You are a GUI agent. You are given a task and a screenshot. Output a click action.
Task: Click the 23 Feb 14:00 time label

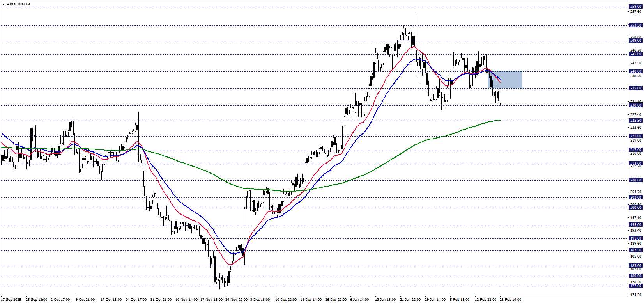[x=510, y=300]
